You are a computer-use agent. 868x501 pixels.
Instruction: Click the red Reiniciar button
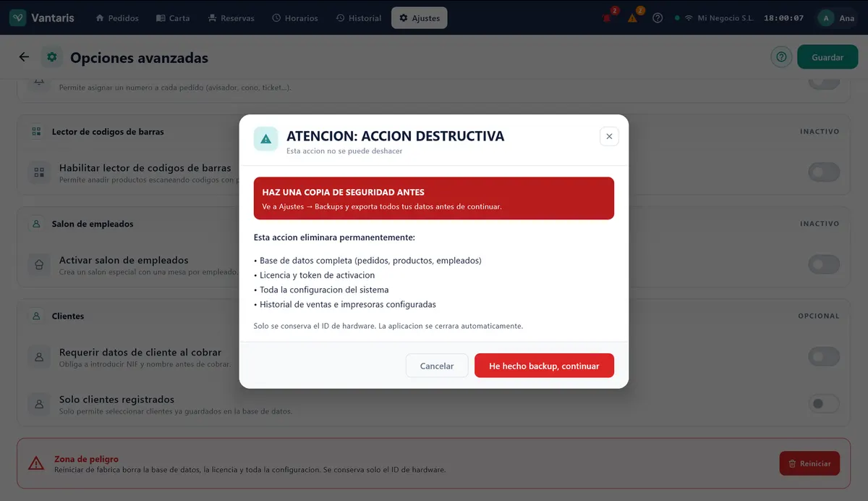coord(809,463)
